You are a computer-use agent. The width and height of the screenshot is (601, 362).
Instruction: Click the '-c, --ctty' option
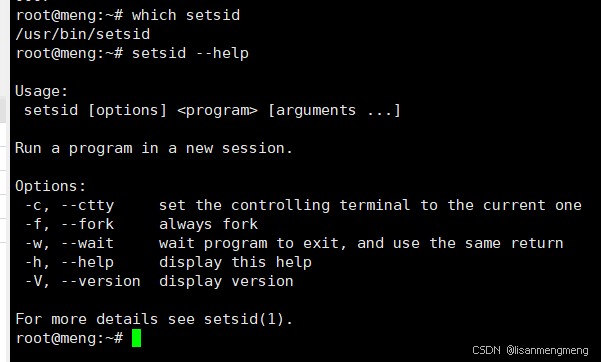click(x=69, y=205)
